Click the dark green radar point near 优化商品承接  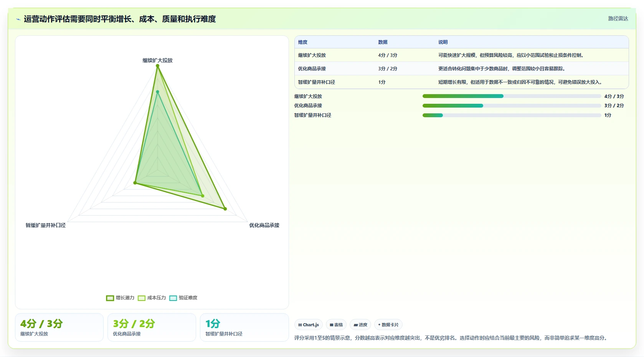(x=225, y=209)
